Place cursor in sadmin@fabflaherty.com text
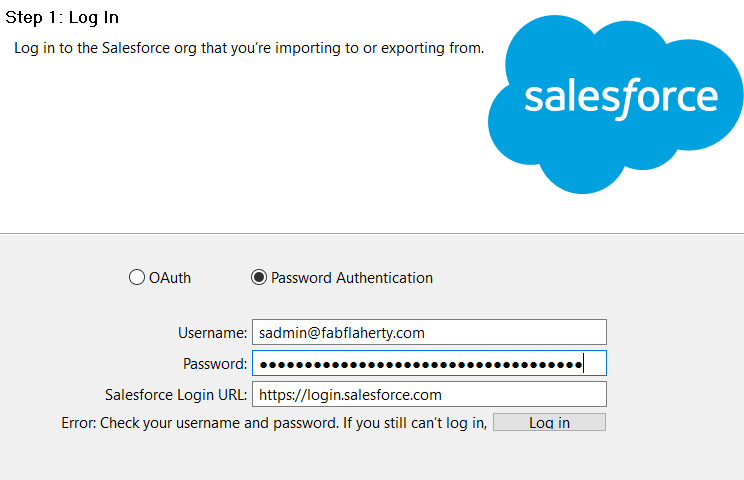This screenshot has height=480, width=744. coord(342,333)
